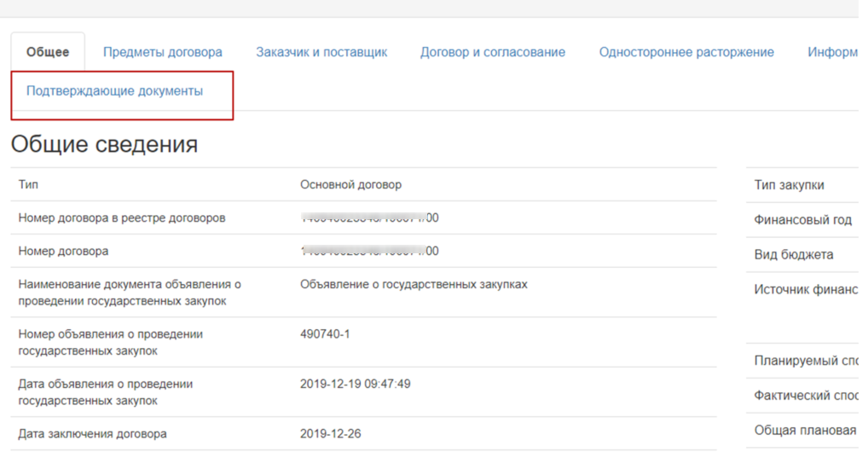Open Подтверждающие документы tab
Viewport: 868px width, 452px height.
(114, 91)
